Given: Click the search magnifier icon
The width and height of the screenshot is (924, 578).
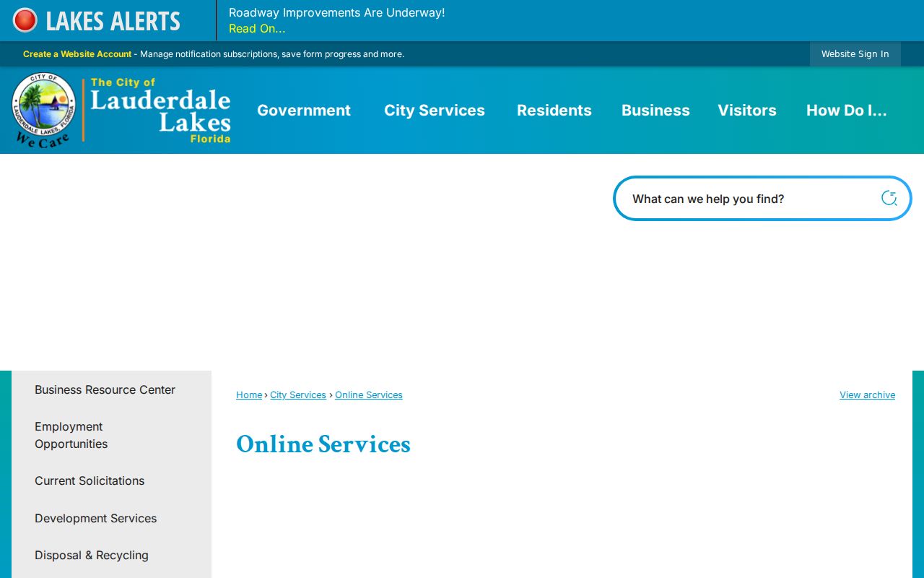Looking at the screenshot, I should [x=889, y=198].
